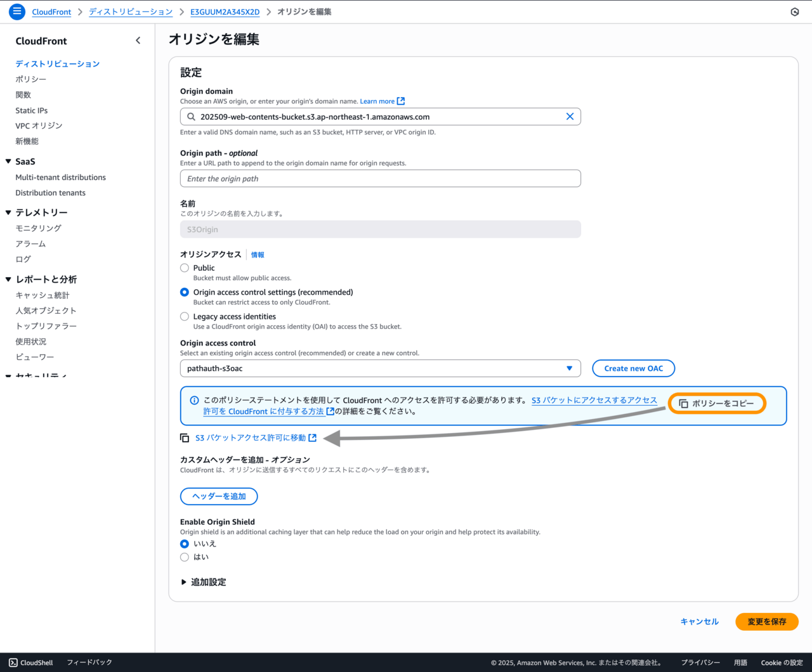Open ログ in sidebar
The width and height of the screenshot is (812, 672).
click(x=23, y=259)
